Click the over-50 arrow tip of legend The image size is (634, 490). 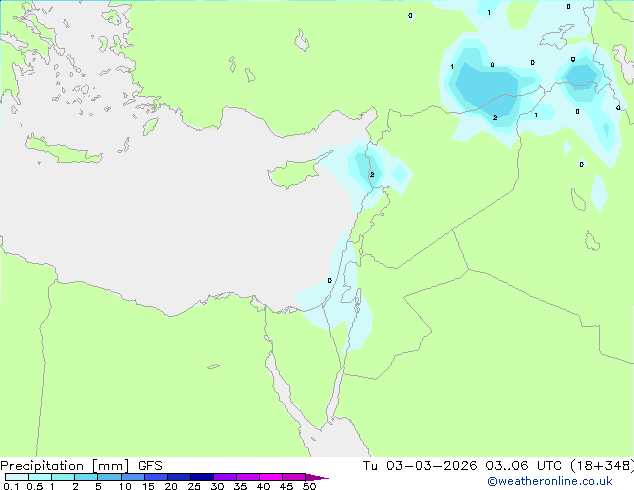coord(317,477)
